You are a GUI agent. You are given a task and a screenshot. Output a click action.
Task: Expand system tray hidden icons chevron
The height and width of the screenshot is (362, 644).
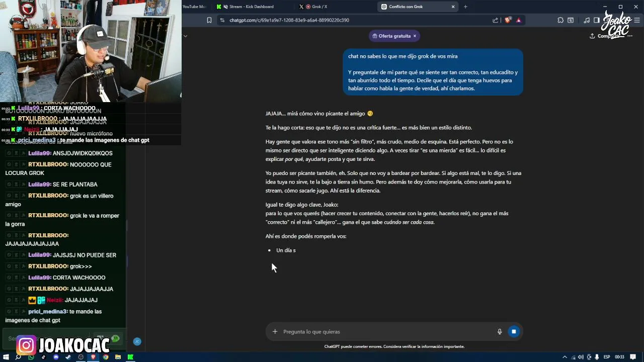(565, 357)
